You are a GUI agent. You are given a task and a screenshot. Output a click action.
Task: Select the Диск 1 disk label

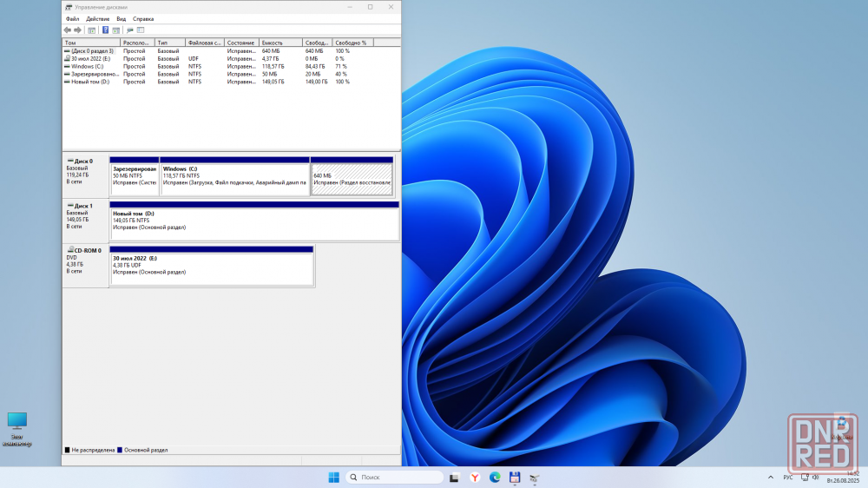click(x=86, y=221)
